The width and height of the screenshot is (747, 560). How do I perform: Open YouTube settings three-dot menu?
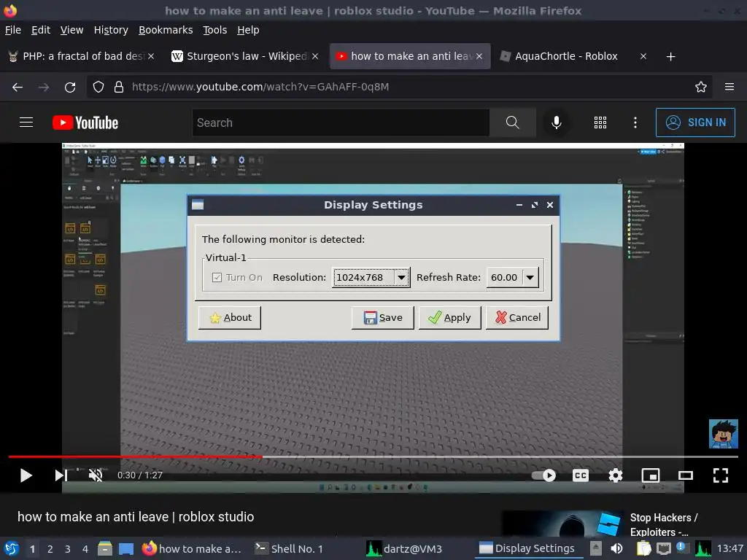click(x=635, y=122)
